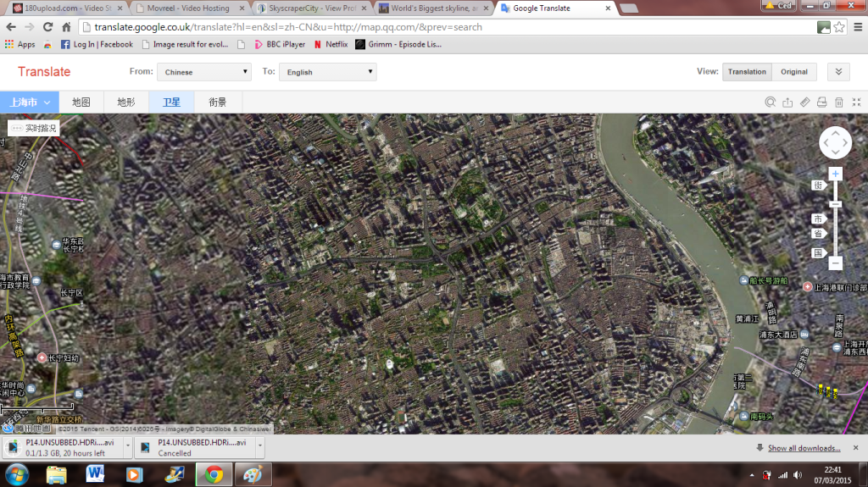Click the share/export map icon
Image resolution: width=868 pixels, height=487 pixels.
787,102
